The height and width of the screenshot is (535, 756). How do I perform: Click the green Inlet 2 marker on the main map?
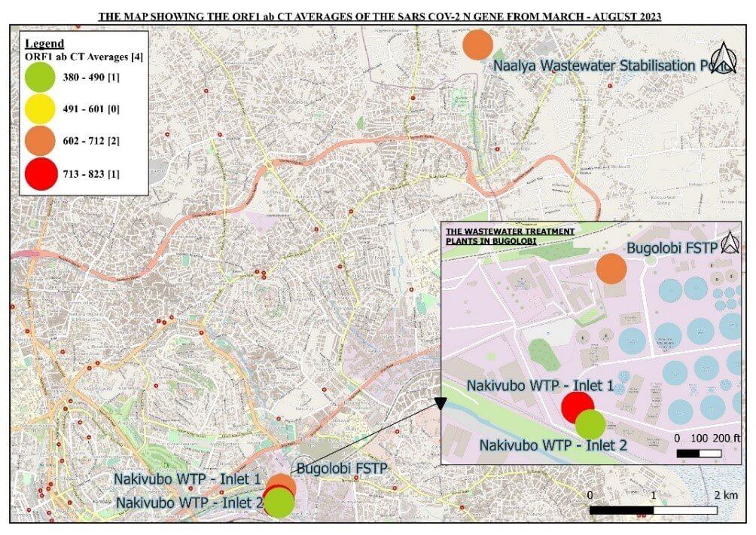coord(279,503)
